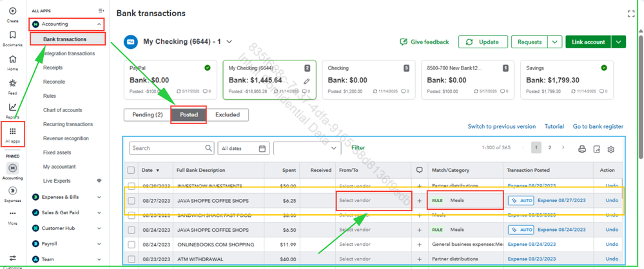Go to Home icon

12,59
